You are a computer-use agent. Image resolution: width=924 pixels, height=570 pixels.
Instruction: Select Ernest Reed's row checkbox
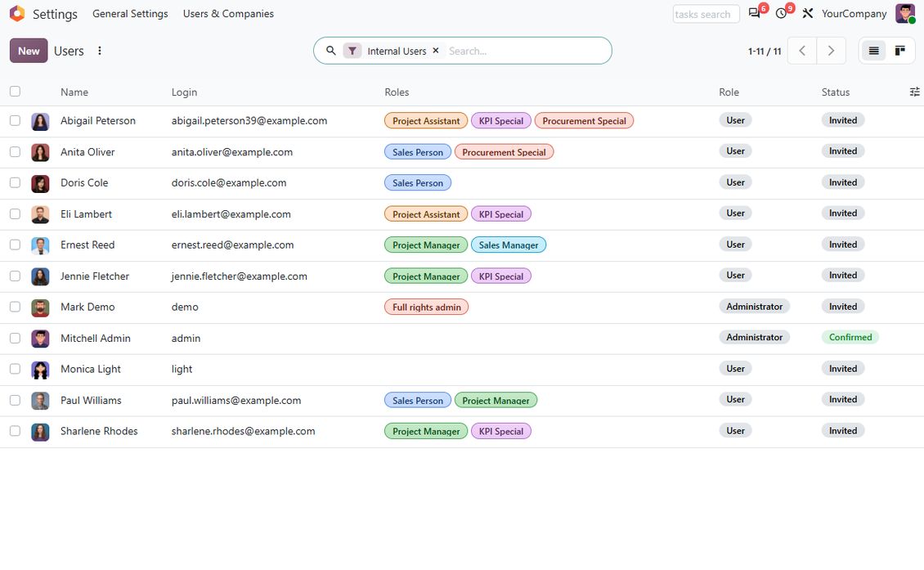coord(15,245)
